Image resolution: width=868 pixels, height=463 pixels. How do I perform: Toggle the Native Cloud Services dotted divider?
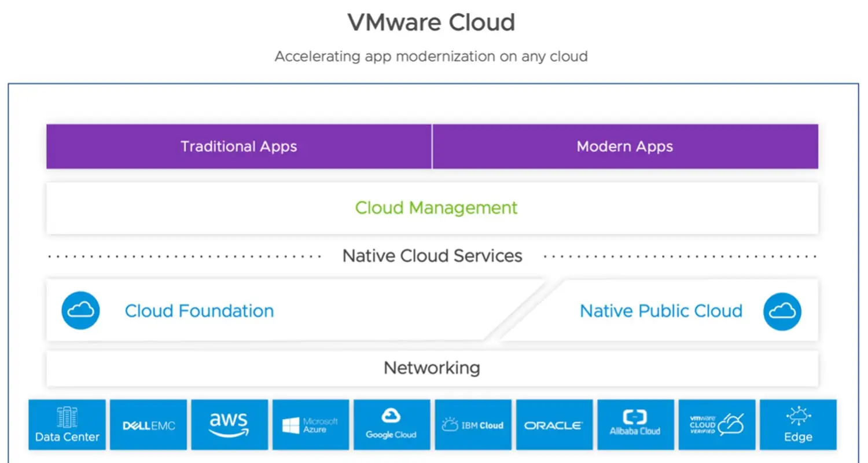(x=432, y=255)
